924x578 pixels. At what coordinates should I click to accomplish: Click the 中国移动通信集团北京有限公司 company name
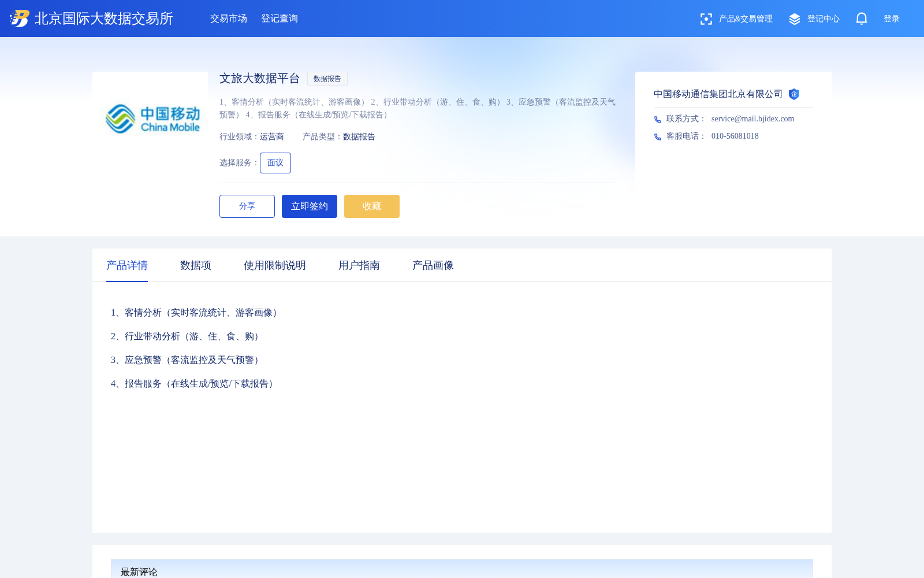tap(718, 94)
